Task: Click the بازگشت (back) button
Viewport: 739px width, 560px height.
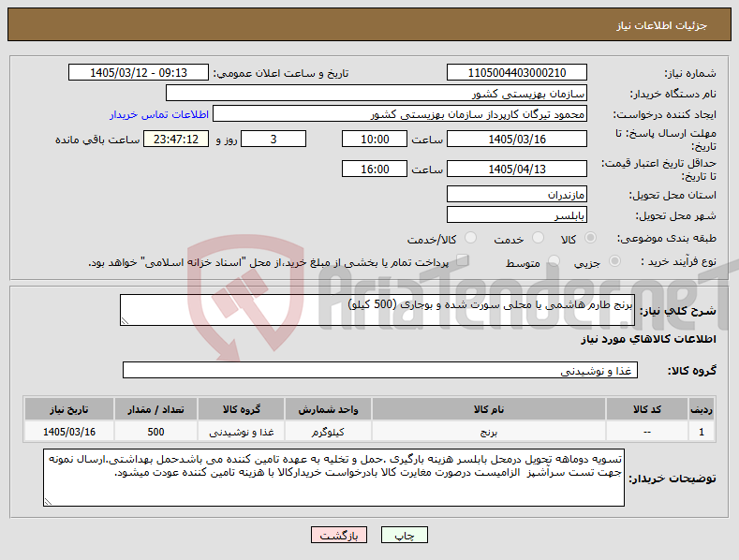Action: click(x=338, y=535)
